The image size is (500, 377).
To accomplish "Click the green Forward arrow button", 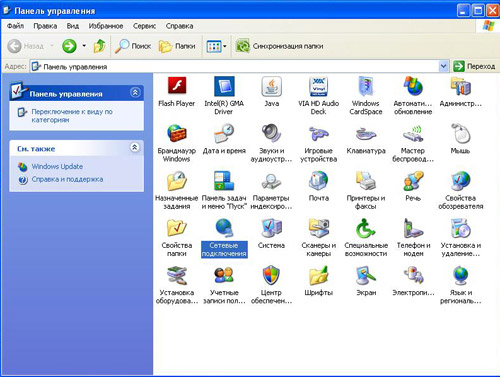I will (x=69, y=46).
